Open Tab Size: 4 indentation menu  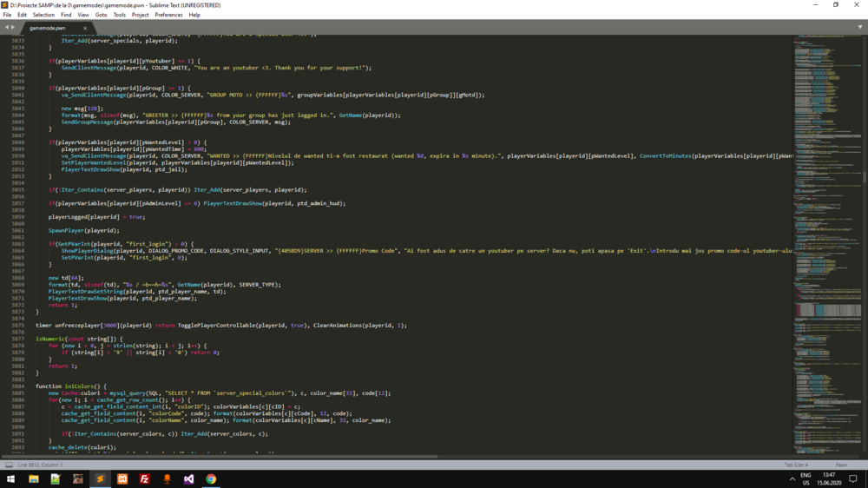point(796,465)
